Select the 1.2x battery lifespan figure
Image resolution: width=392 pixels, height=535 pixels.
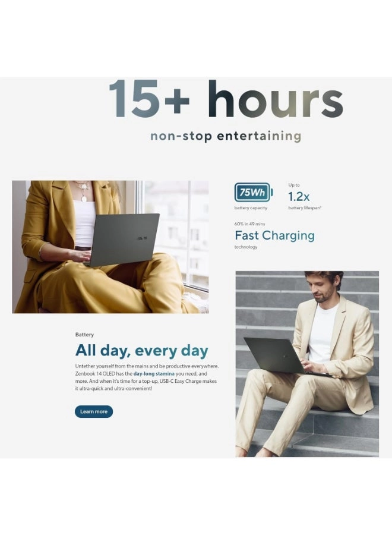tap(299, 197)
